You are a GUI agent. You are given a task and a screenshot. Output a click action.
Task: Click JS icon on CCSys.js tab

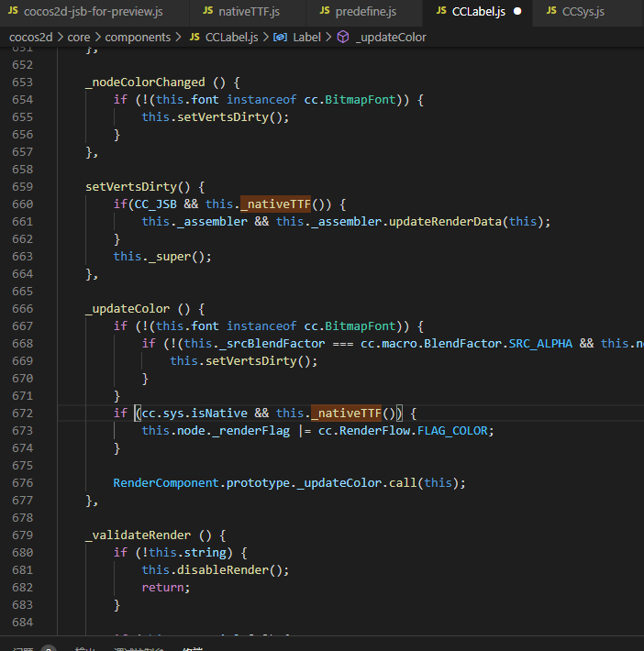[x=550, y=12]
